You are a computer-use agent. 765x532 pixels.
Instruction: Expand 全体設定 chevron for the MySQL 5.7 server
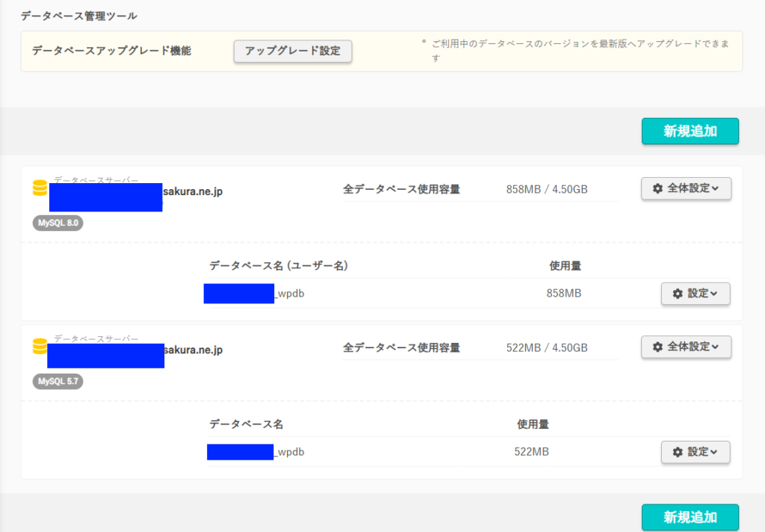pos(715,347)
